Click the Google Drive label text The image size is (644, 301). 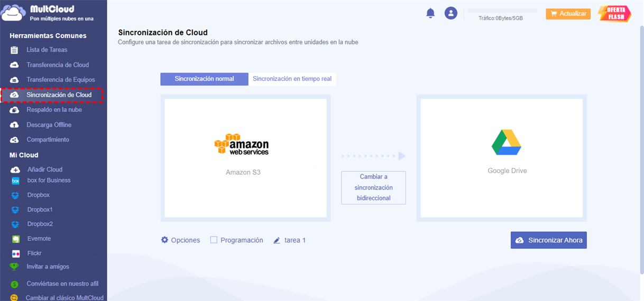(507, 171)
